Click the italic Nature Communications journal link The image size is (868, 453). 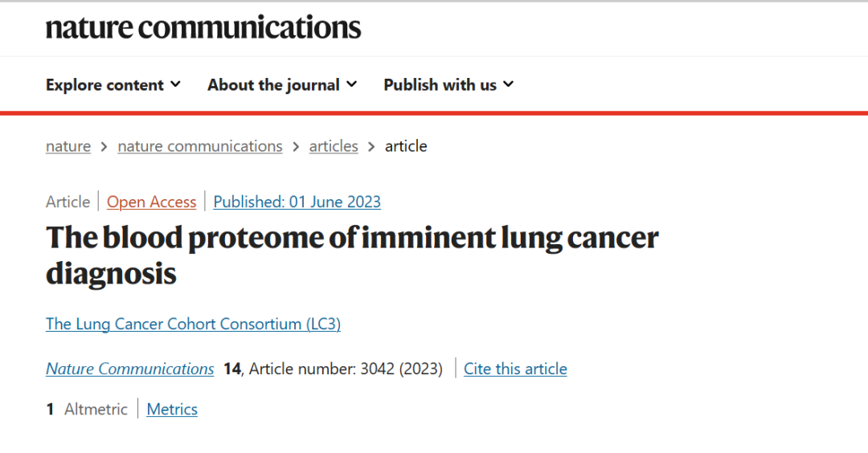point(129,369)
